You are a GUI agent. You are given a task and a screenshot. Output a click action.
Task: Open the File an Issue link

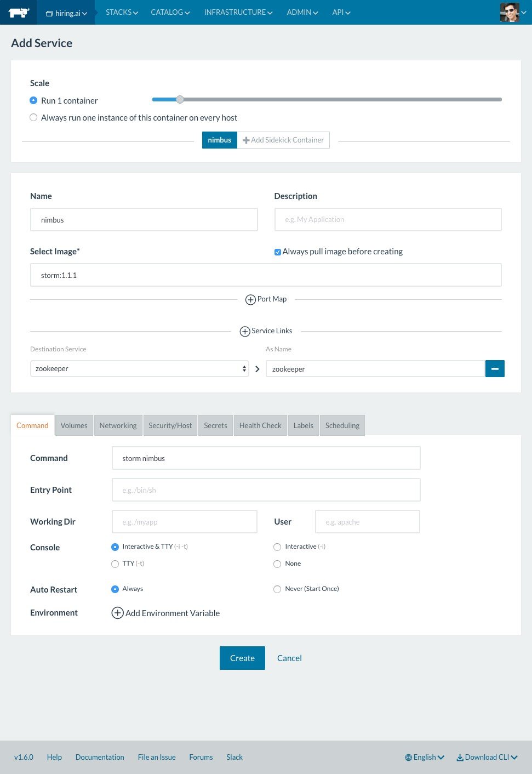point(157,758)
